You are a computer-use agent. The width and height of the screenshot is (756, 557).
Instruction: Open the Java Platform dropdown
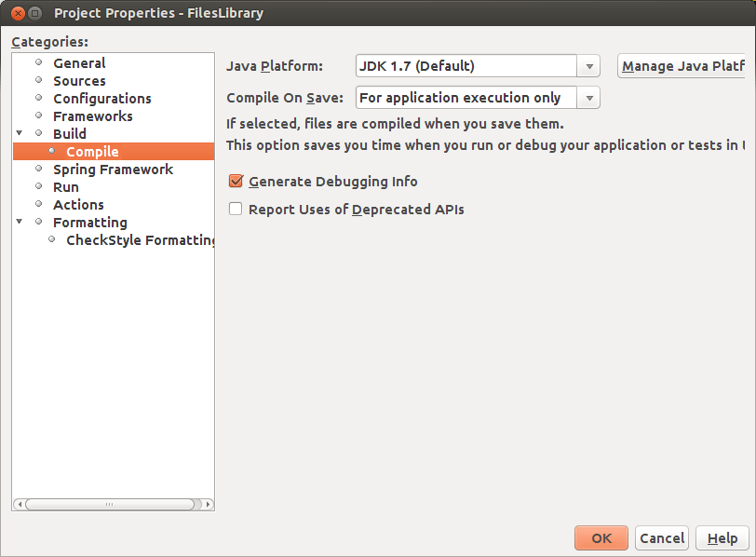(x=588, y=66)
